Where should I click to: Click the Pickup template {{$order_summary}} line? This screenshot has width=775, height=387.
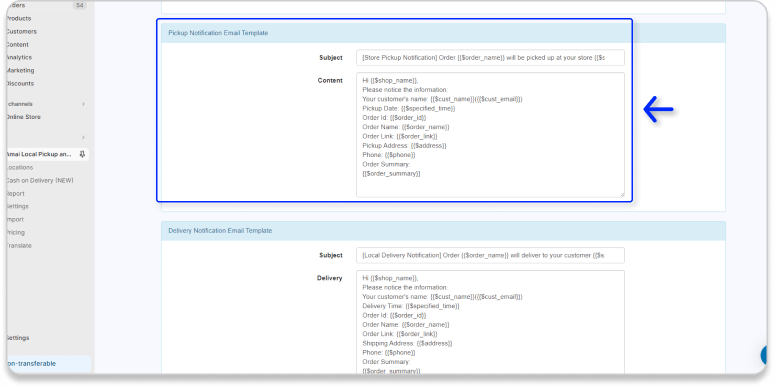coord(391,174)
